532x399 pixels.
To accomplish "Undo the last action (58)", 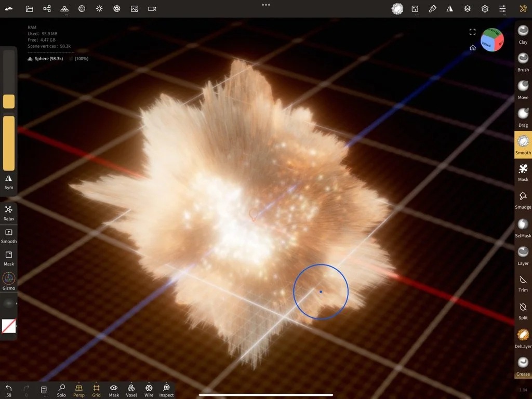I will pos(9,390).
